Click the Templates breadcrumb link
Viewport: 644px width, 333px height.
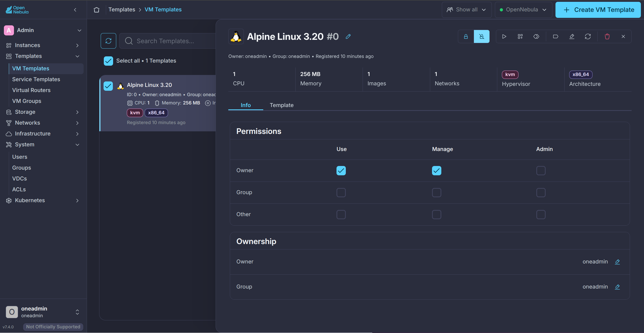click(122, 10)
